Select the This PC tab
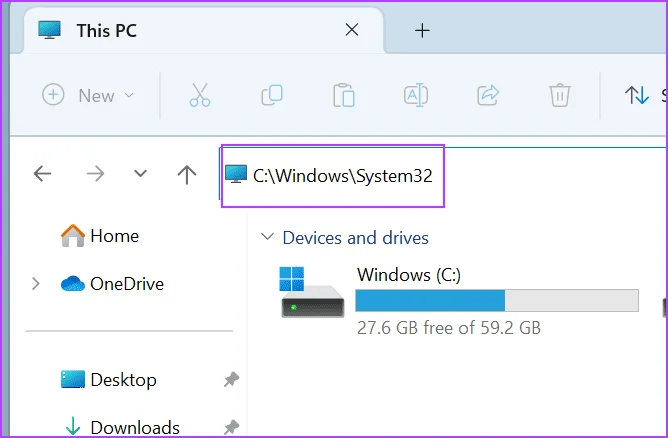Image resolution: width=668 pixels, height=438 pixels. [x=204, y=31]
